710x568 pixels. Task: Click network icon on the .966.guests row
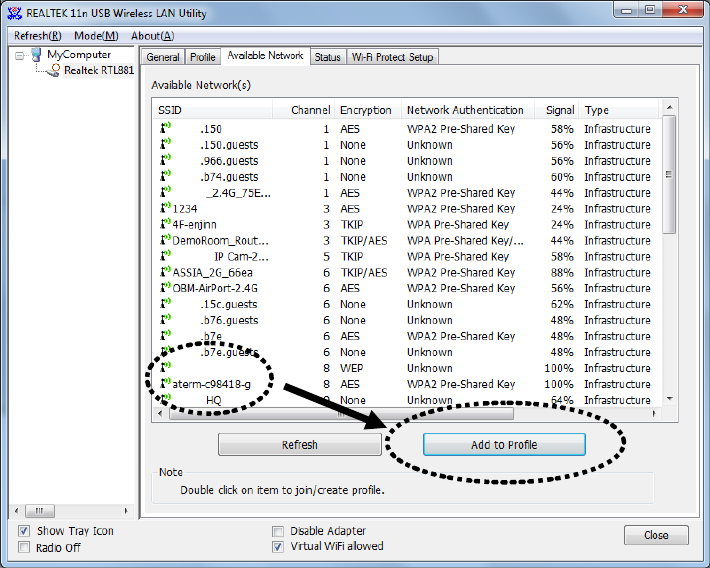[166, 160]
